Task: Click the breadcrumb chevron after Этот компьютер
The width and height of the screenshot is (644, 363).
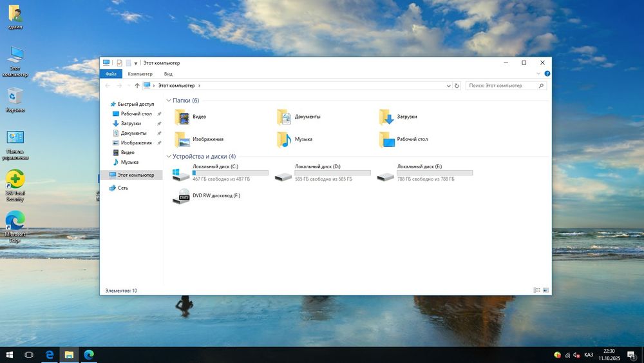Action: 199,86
